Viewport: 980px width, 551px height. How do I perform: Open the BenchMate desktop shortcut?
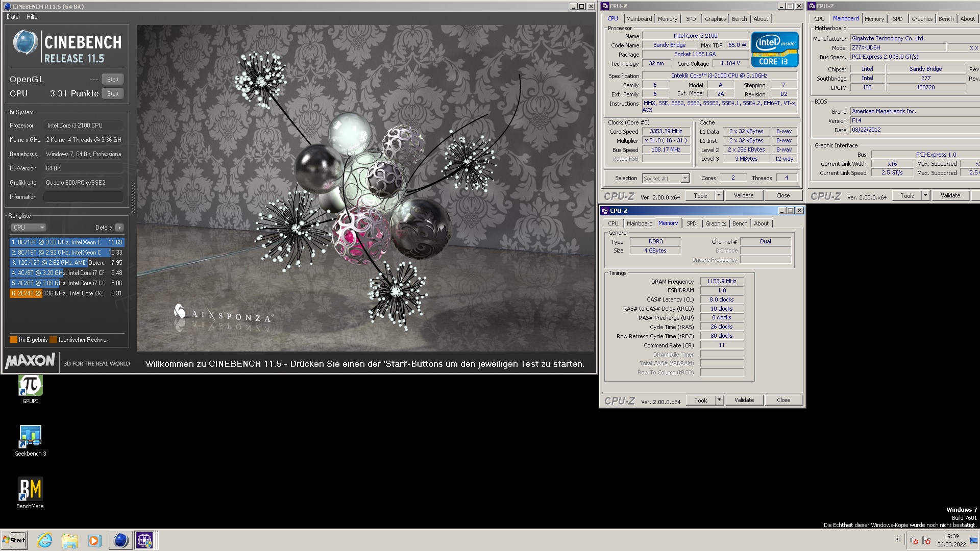(x=30, y=493)
